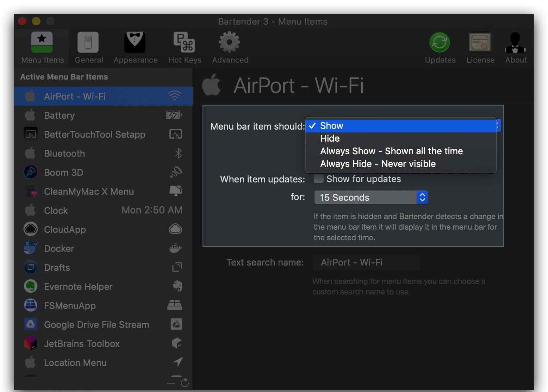
Task: Select CloudApp in the list
Action: (x=103, y=229)
